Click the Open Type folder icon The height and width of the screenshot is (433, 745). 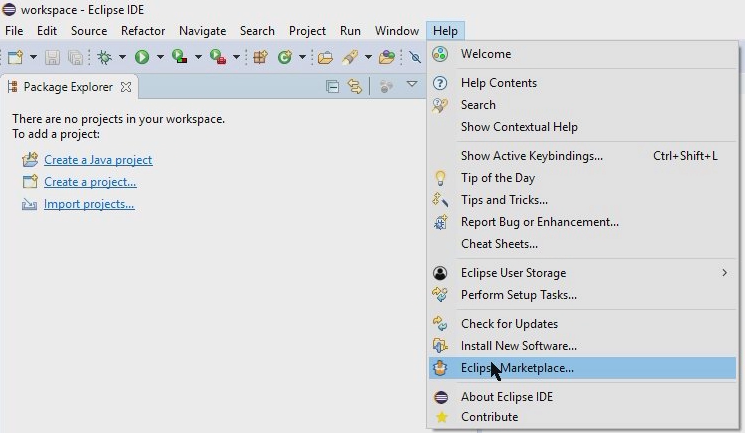click(325, 58)
